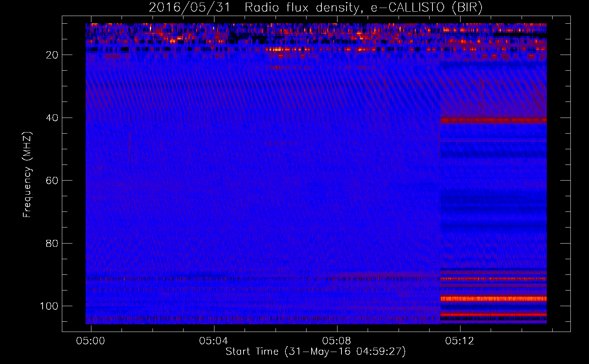This screenshot has height=364, width=589.
Task: Click the 20 frequency tick label
Action: (52, 55)
